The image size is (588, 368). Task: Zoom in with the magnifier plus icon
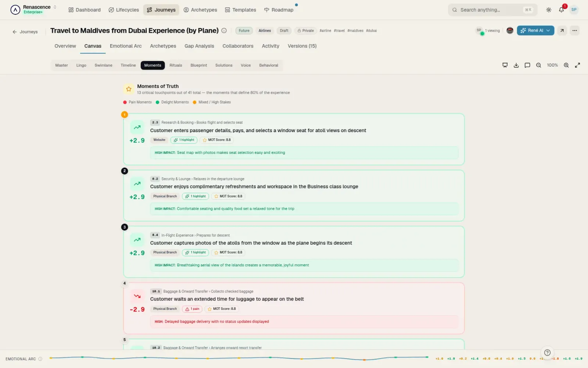coord(566,65)
